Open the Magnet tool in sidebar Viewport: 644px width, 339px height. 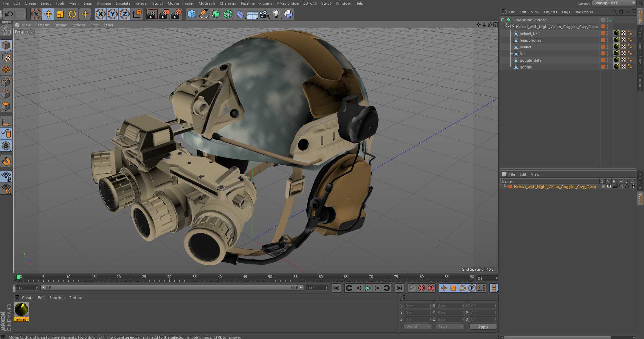tap(6, 161)
